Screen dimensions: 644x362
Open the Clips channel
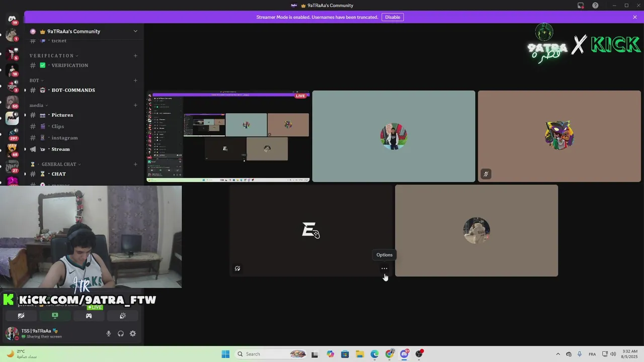(84, 126)
